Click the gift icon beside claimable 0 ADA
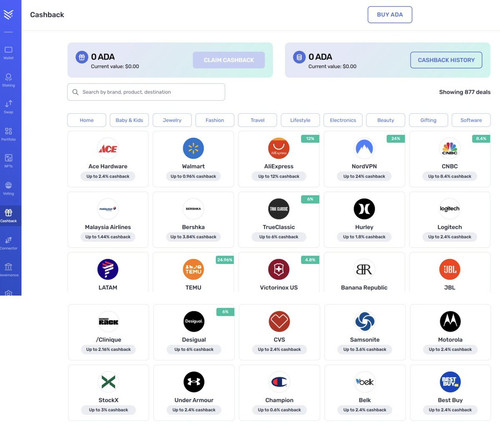The width and height of the screenshot is (500, 430). click(81, 57)
